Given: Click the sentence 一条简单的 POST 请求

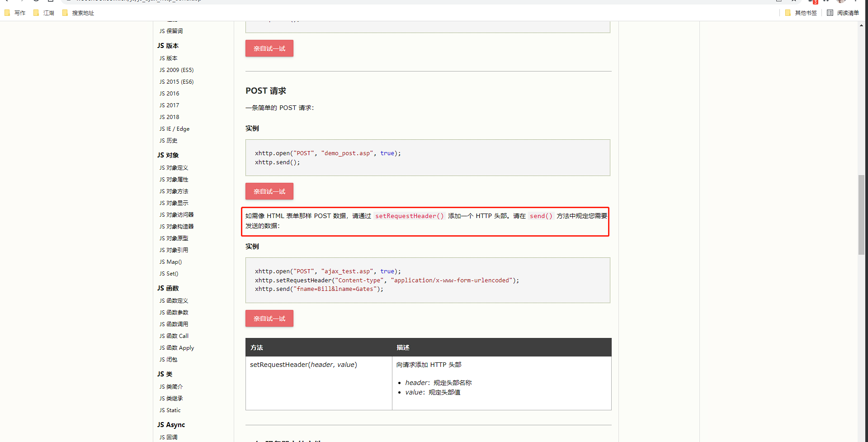Looking at the screenshot, I should point(279,108).
